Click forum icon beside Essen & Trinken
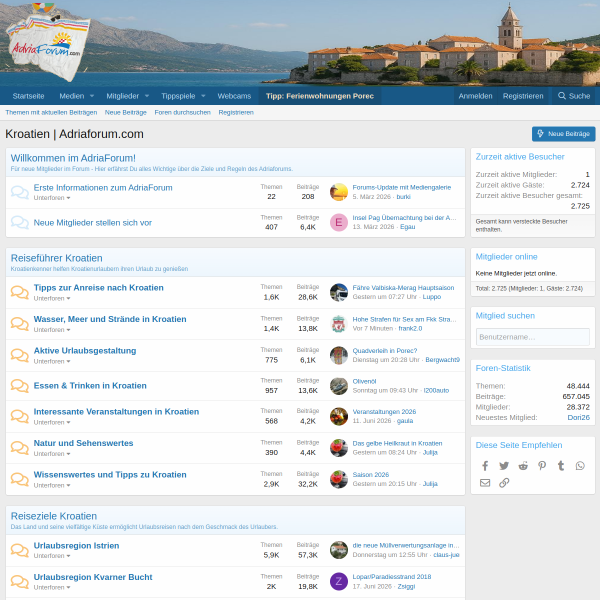Screen dimensions: 600x600 click(20, 386)
